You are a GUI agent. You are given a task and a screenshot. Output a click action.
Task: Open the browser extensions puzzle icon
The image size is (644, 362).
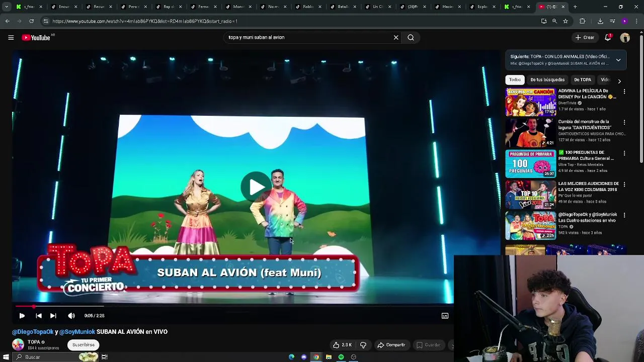(x=583, y=21)
